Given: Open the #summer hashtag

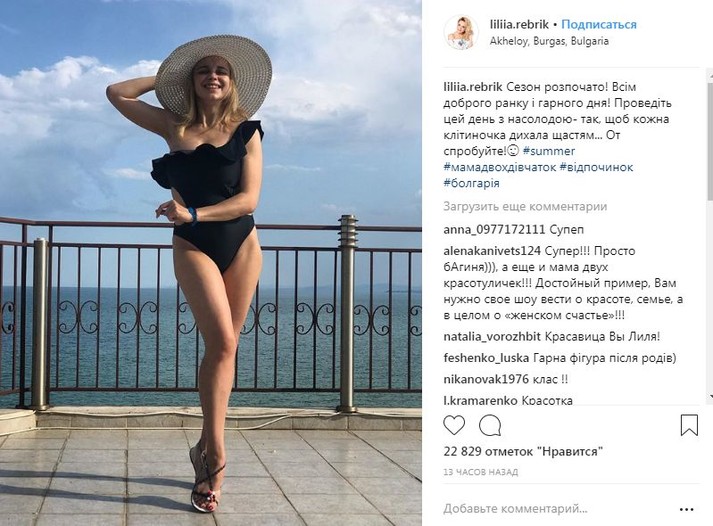Looking at the screenshot, I should (x=549, y=151).
